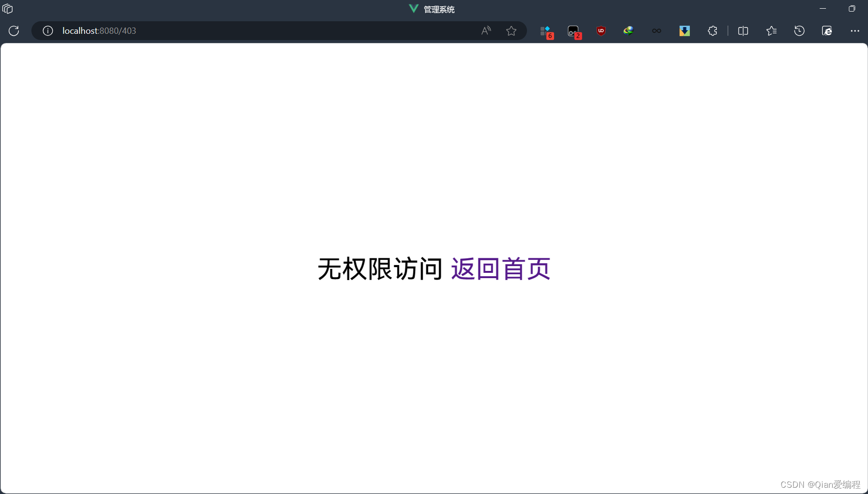Open the browsing History icon
This screenshot has height=494, width=868.
pyautogui.click(x=799, y=31)
